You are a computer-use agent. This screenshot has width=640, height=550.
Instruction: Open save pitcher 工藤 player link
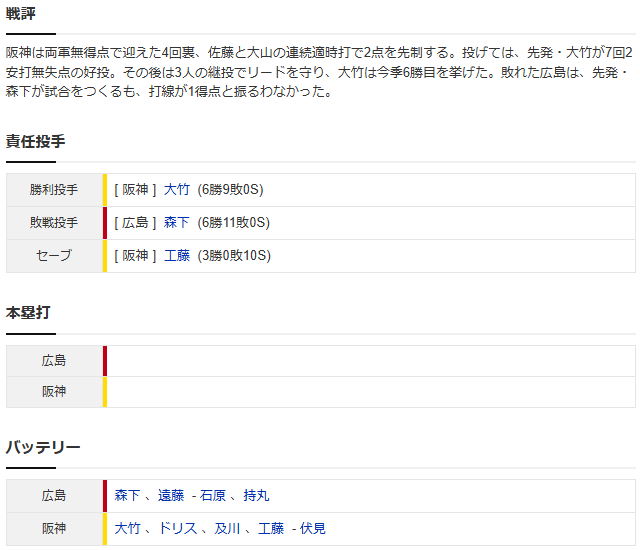tap(177, 256)
